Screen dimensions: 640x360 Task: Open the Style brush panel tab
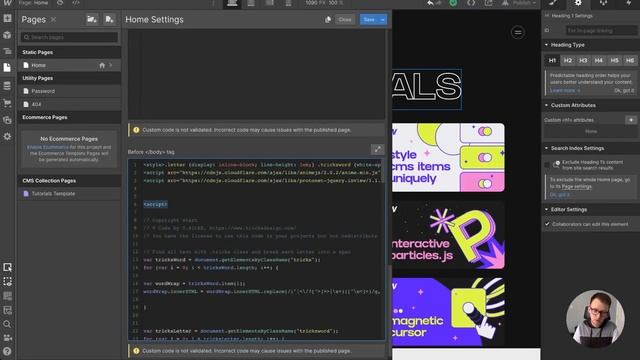coord(553,3)
